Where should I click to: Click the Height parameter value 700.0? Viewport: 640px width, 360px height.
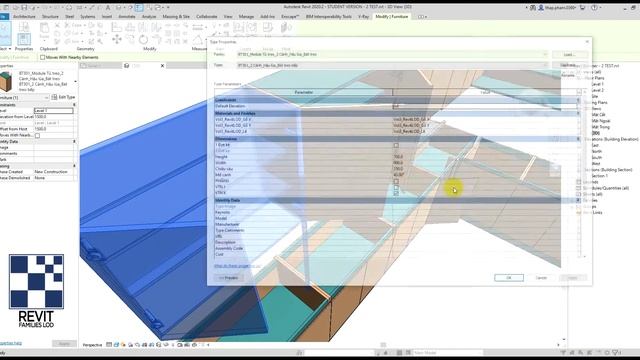(x=484, y=157)
